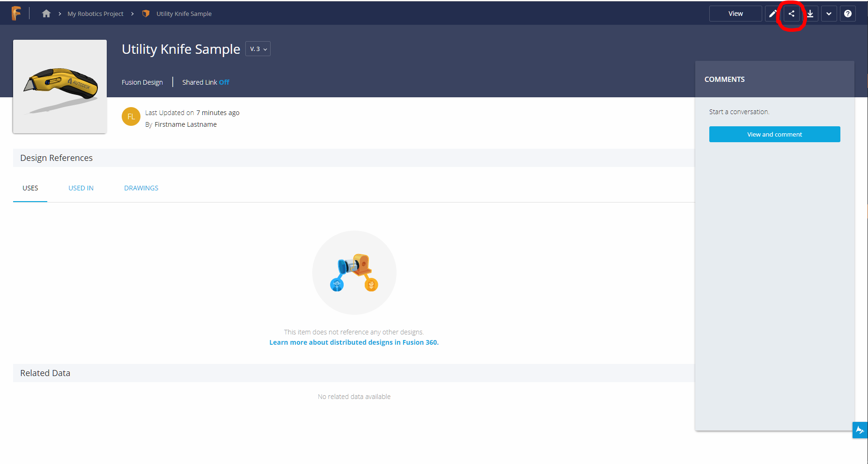Navigate to My Robotics Project breadcrumb
Image resolution: width=868 pixels, height=464 pixels.
pos(96,14)
